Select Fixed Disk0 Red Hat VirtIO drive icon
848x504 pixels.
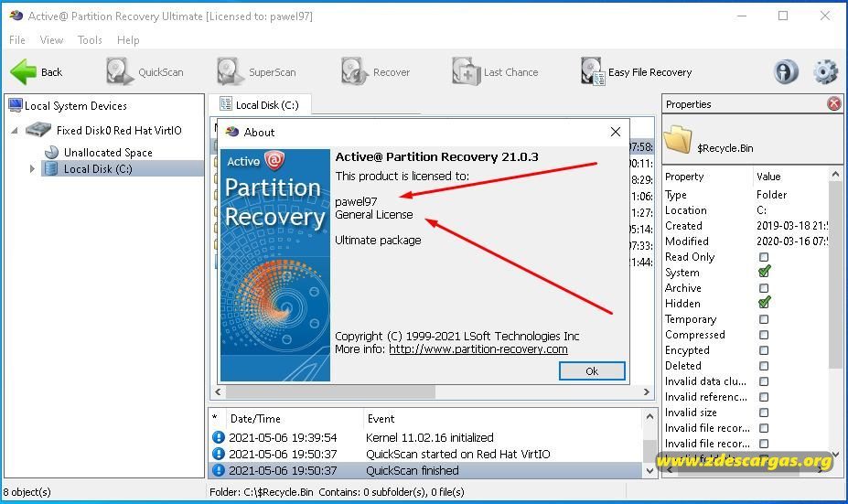click(x=38, y=130)
